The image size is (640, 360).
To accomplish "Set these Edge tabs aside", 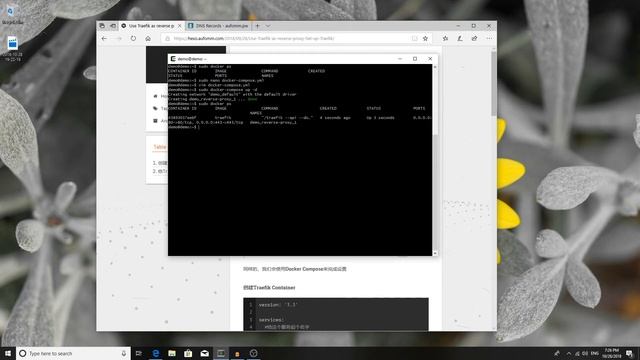I will (x=113, y=26).
